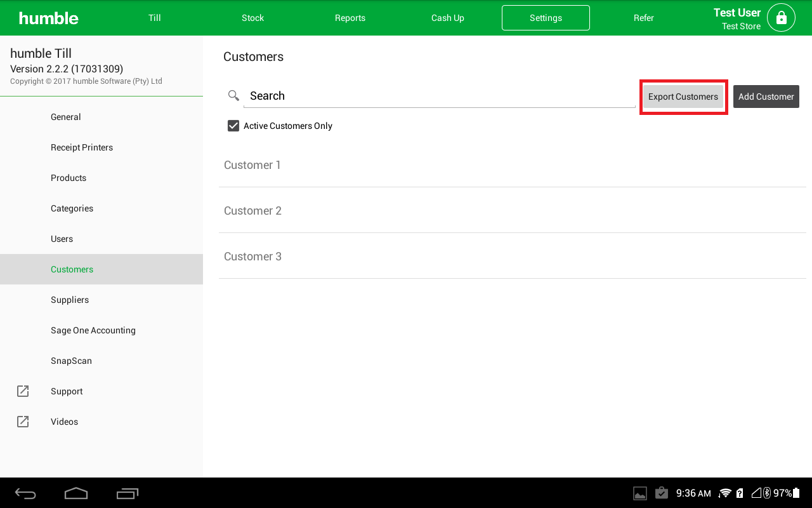Select Customers in sidebar
The image size is (812, 508).
(101, 269)
